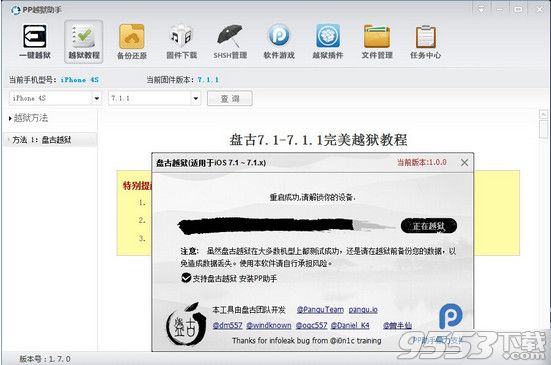Select the 越狱教程 tutorial toolbar icon
Viewport: 551px width, 365px height.
(x=84, y=41)
